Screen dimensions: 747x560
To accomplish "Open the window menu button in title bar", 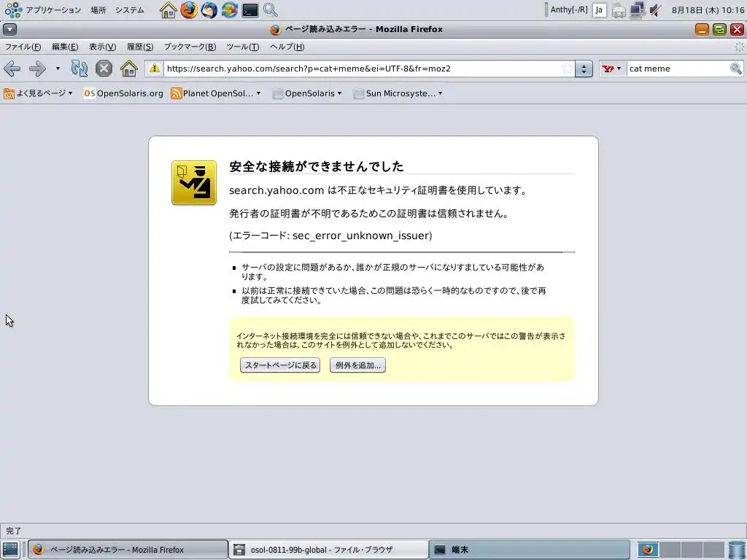I will (x=10, y=29).
